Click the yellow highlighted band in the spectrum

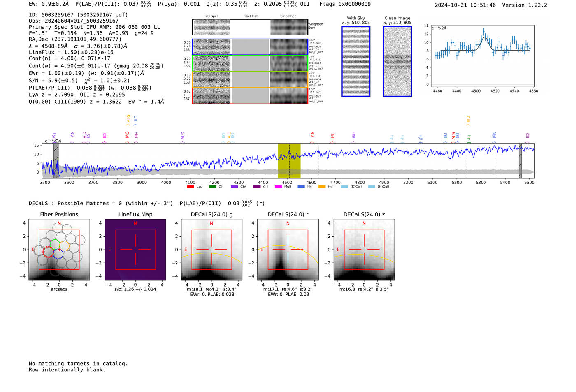(x=289, y=160)
